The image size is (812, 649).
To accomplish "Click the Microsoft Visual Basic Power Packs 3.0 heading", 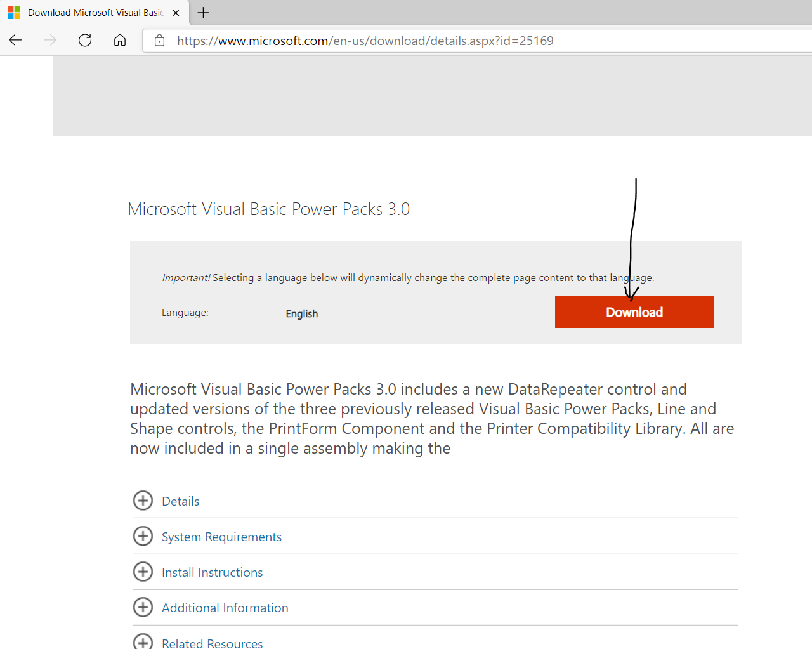I will [269, 209].
